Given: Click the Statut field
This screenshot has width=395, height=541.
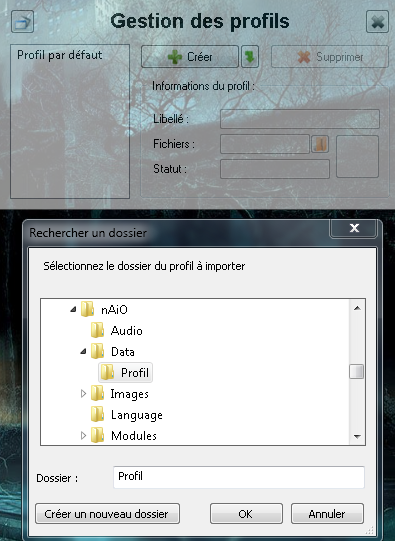Looking at the screenshot, I should (x=275, y=169).
